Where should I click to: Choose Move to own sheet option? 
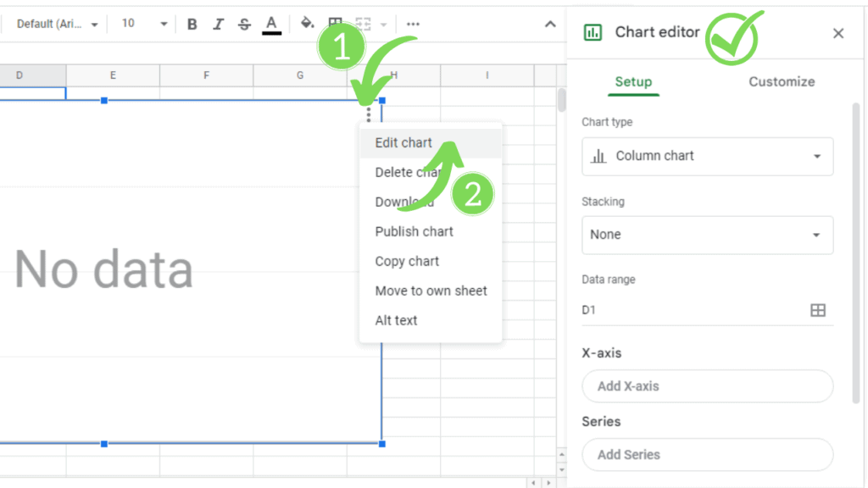click(431, 291)
